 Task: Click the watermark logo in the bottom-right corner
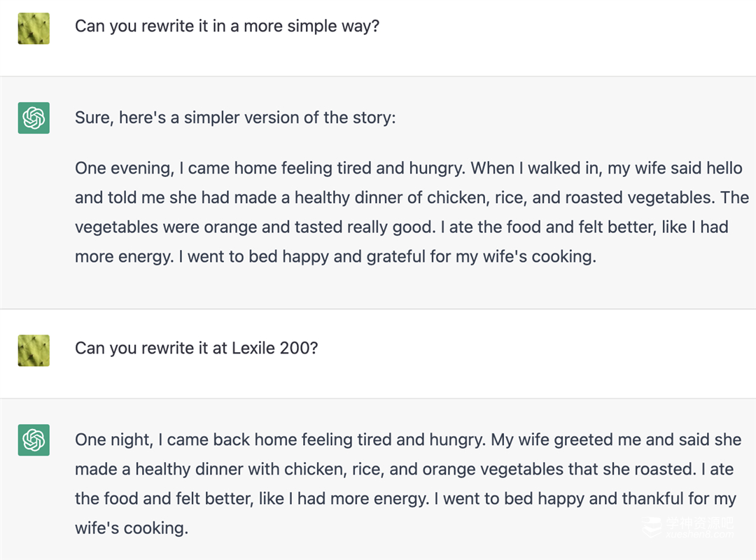(652, 527)
